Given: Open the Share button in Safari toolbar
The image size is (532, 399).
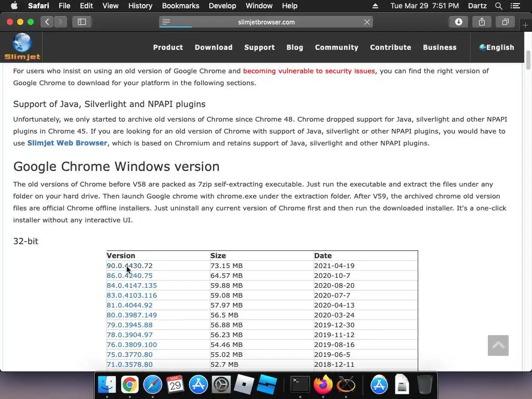Looking at the screenshot, I should [482, 22].
